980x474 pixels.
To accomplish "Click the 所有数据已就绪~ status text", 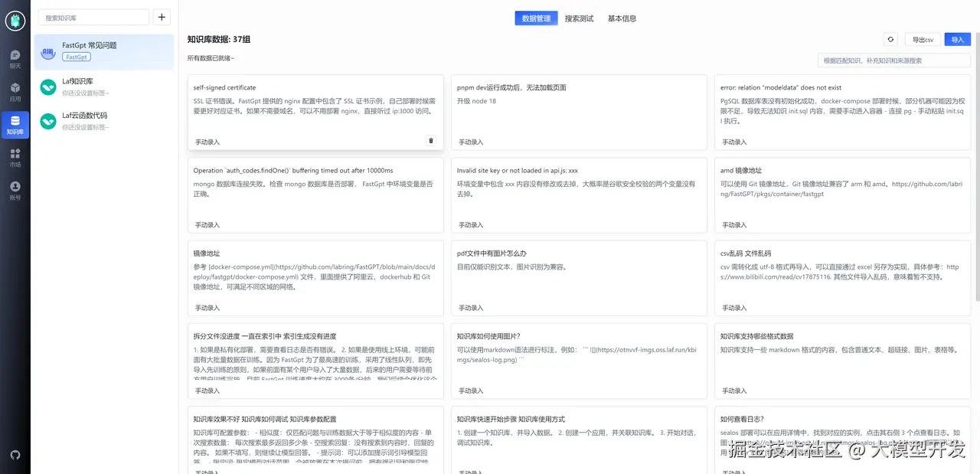I will point(211,58).
